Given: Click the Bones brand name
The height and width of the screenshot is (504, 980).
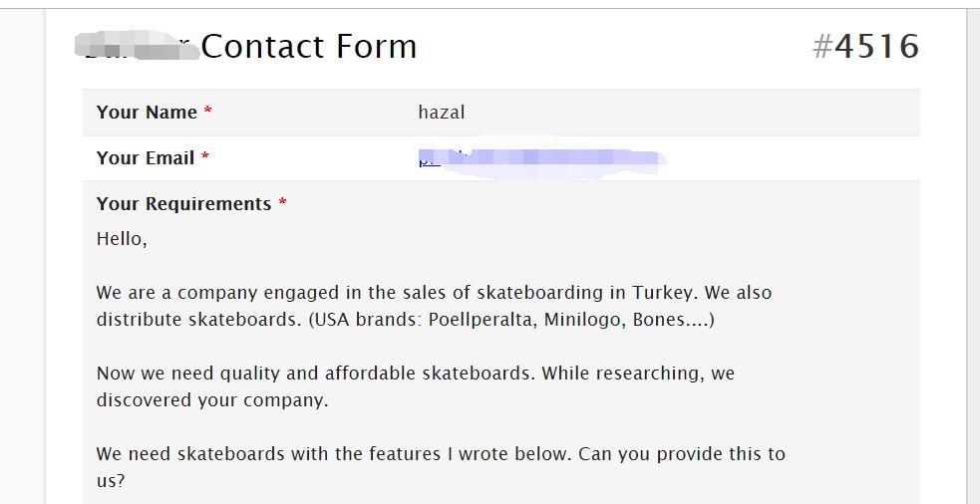Looking at the screenshot, I should pos(660,320).
